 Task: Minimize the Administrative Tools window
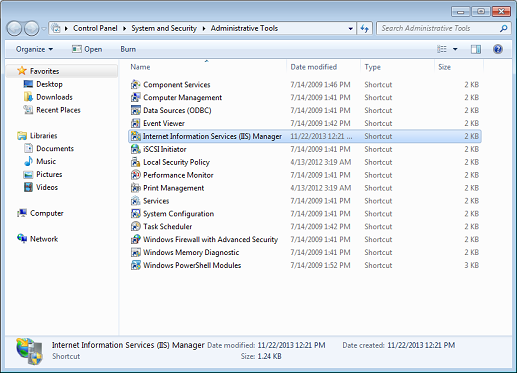461,12
